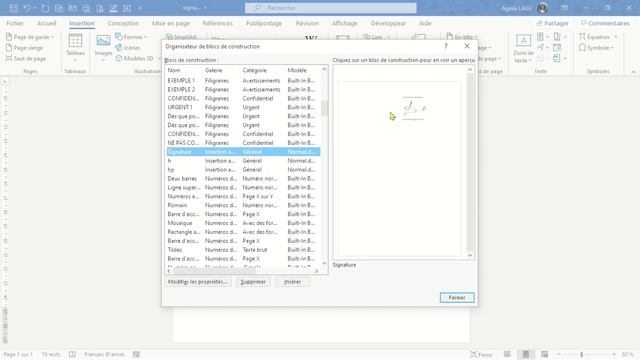640x360 pixels.
Task: Select the URGENT 1 row
Action: click(243, 107)
